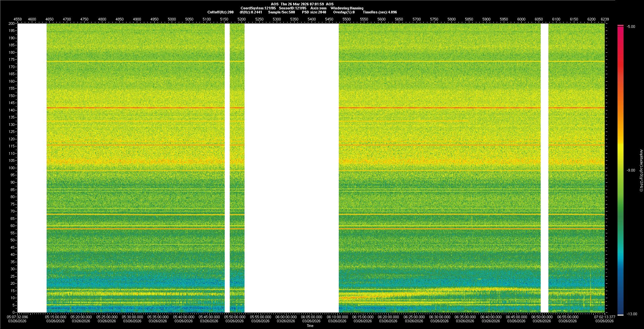Viewport: 644px width, 329px height.
Task: Click the -9.00 midpoint of the color bar
Action: click(x=621, y=170)
